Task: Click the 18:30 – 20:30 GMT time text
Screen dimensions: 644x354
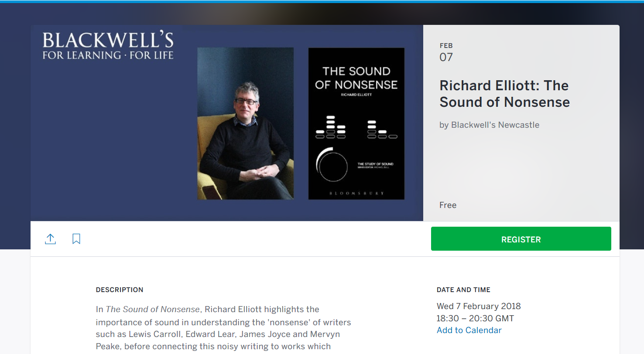Action: pos(475,318)
